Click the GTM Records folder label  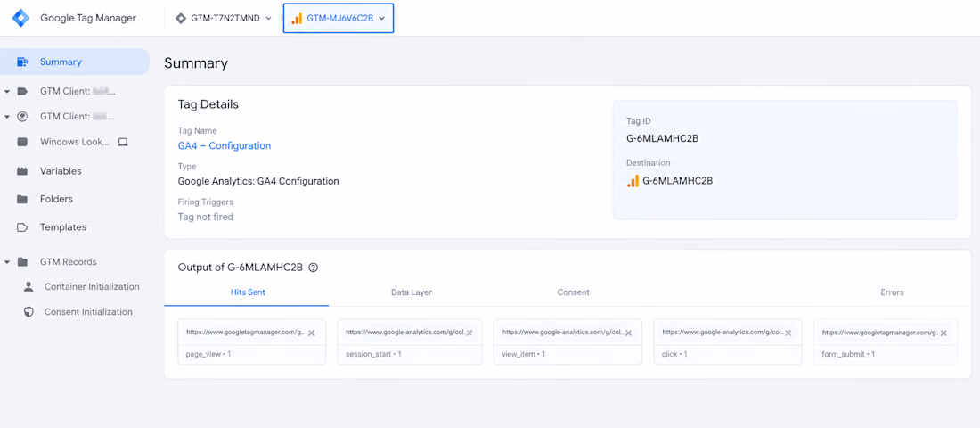[68, 261]
